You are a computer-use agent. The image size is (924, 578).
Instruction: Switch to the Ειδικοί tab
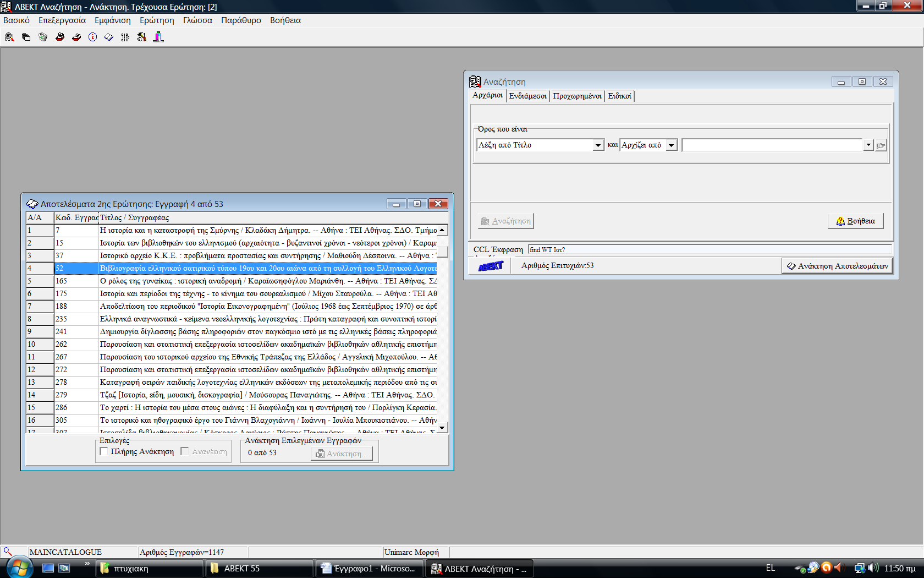pos(620,96)
